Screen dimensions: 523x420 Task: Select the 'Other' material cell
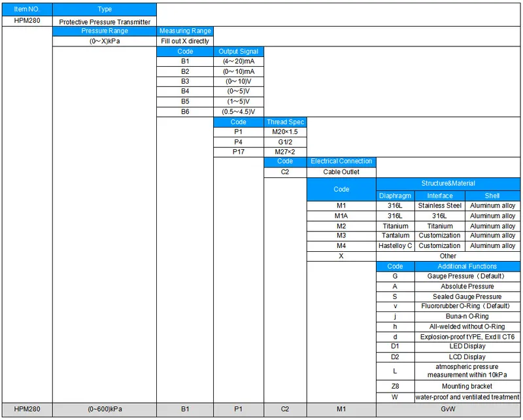coord(448,256)
